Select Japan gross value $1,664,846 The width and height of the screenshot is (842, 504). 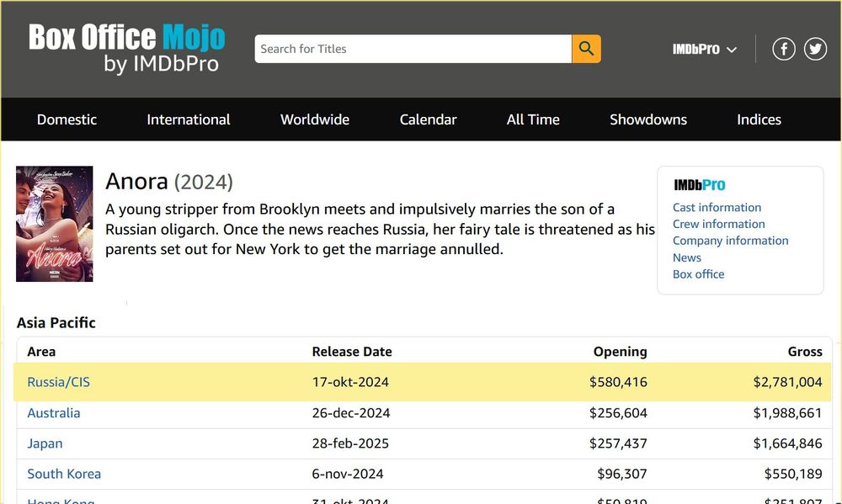click(788, 443)
